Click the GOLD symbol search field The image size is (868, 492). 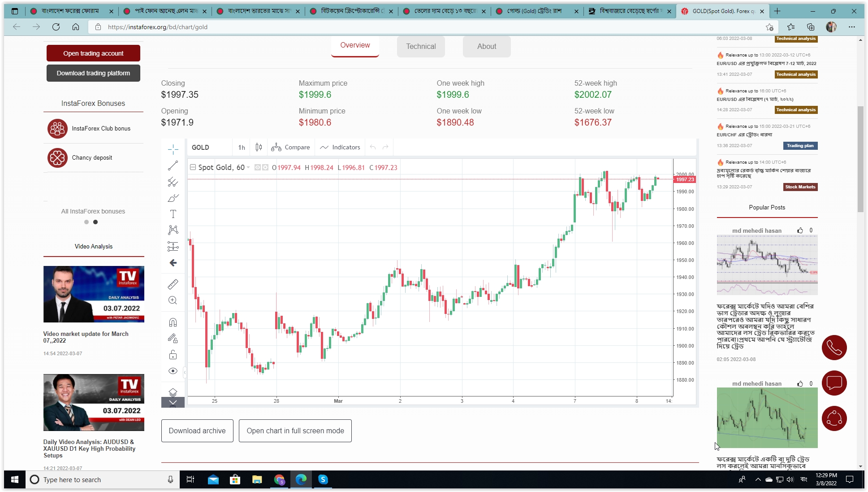(210, 147)
